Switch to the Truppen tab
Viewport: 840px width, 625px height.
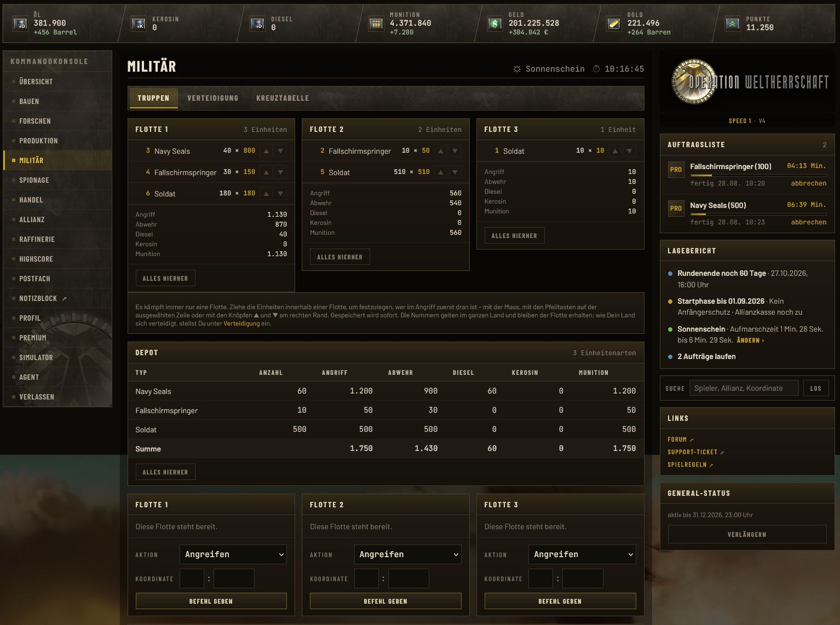pos(153,98)
